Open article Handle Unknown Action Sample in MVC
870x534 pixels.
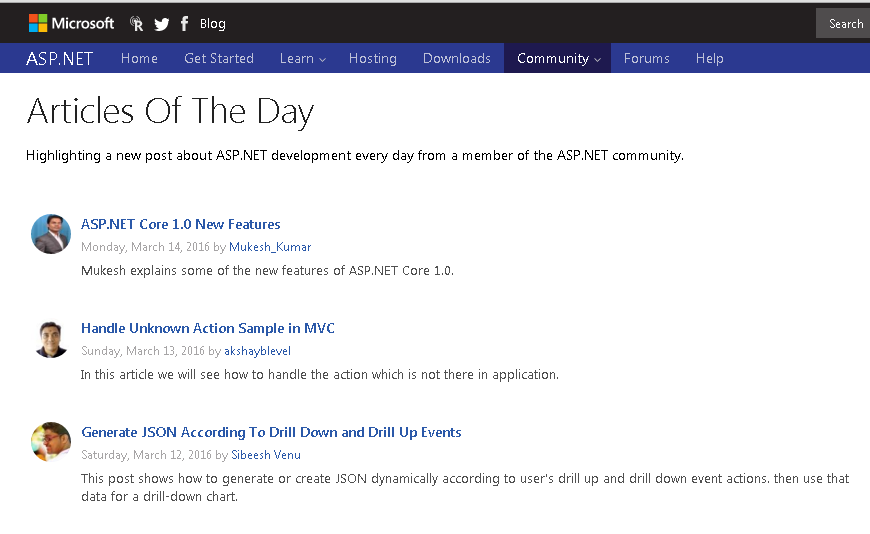208,329
